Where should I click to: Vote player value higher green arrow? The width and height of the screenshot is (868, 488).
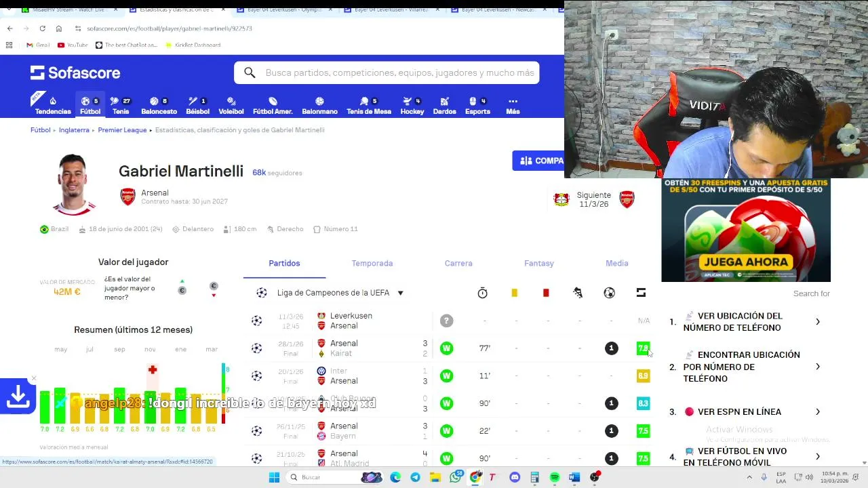(182, 281)
